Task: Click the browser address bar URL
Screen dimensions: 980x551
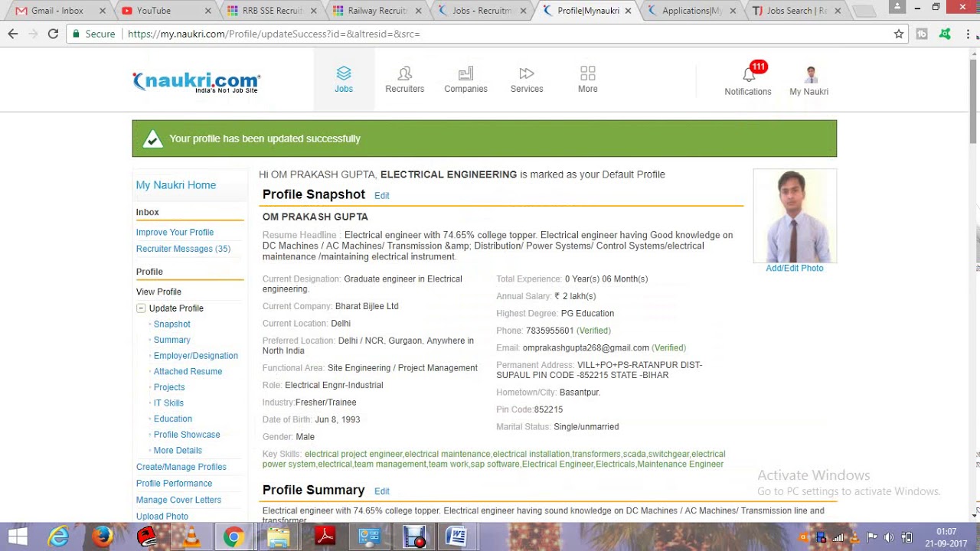Action: point(274,34)
